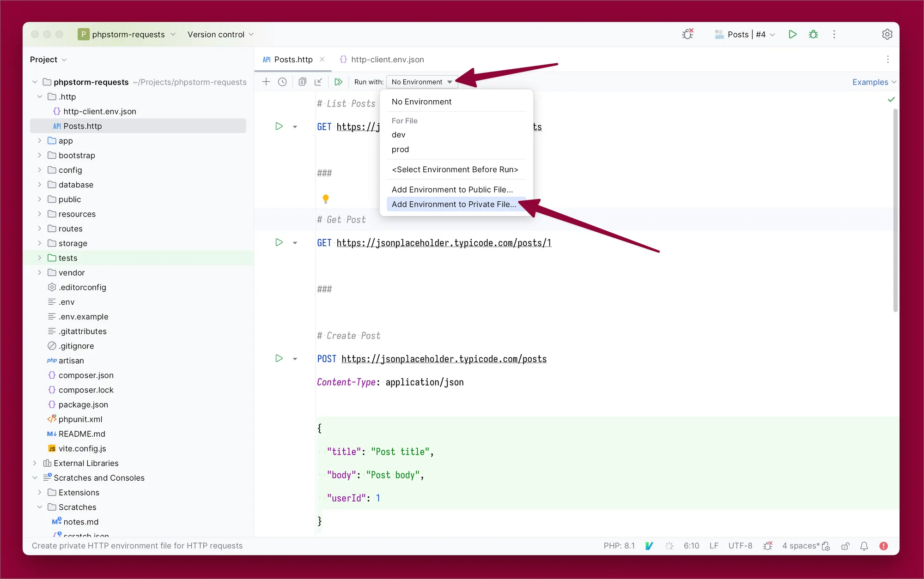Click the read-only lock icon in status bar
The image size is (924, 579).
pos(845,546)
